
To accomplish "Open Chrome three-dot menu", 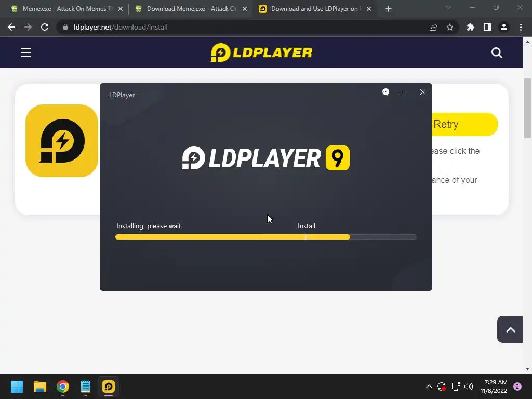I will pos(521,27).
